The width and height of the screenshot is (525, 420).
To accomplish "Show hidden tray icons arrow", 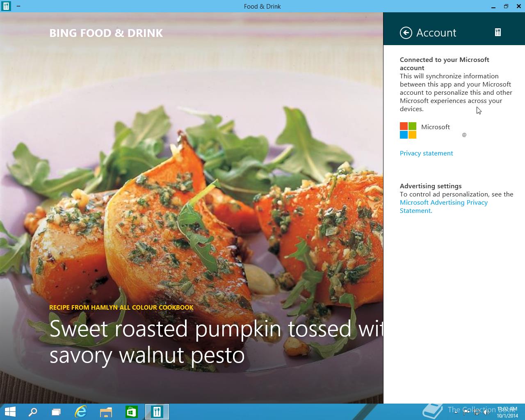I will (x=456, y=412).
